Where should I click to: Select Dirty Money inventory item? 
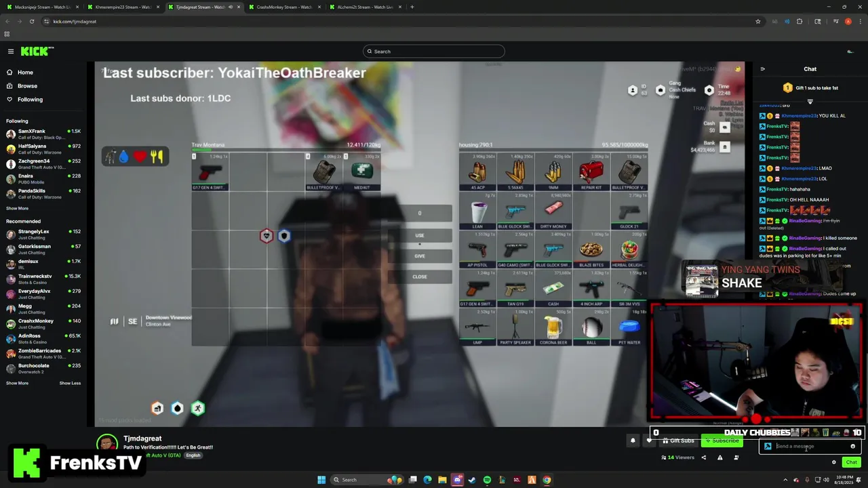(x=553, y=211)
